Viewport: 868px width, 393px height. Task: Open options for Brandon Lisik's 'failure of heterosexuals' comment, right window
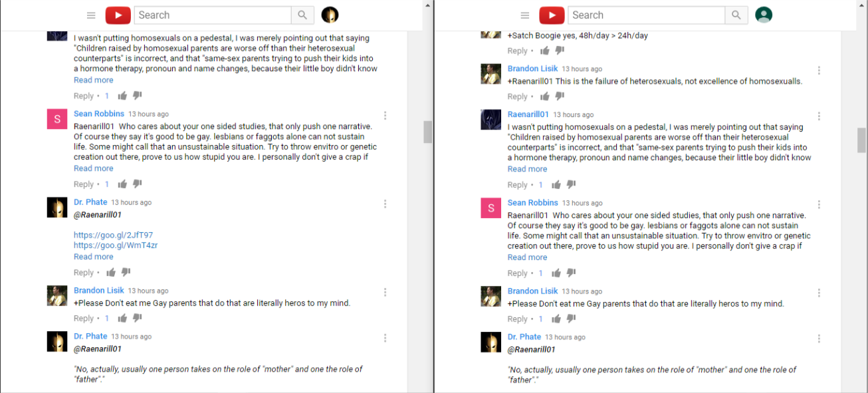click(819, 70)
